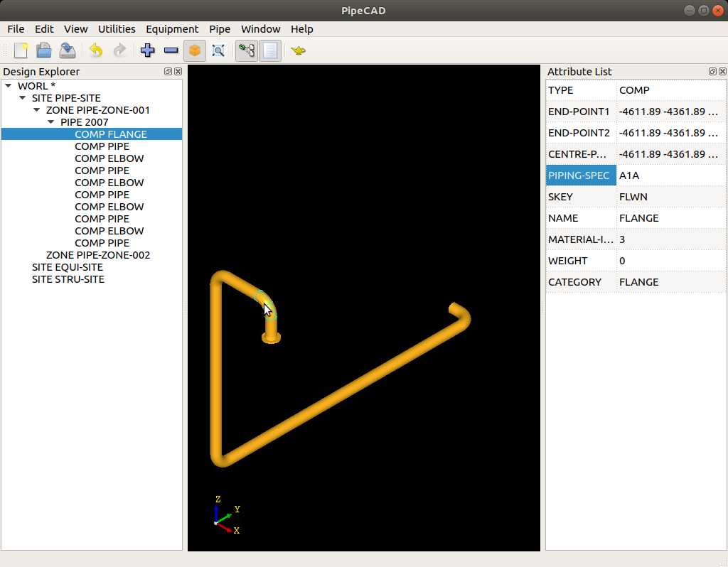Save work using the save tray icon
This screenshot has height=567, width=728.
[68, 50]
